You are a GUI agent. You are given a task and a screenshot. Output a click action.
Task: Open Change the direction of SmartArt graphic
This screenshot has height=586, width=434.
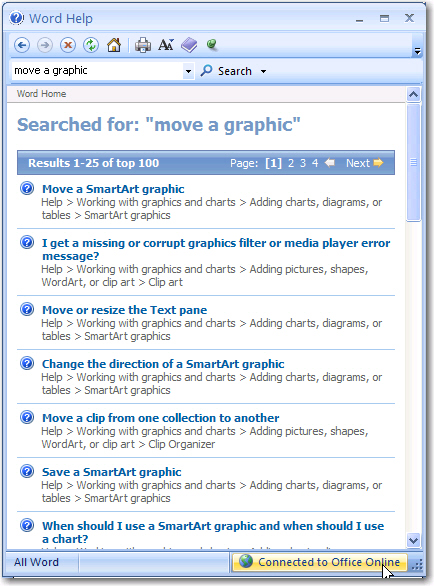pyautogui.click(x=163, y=364)
